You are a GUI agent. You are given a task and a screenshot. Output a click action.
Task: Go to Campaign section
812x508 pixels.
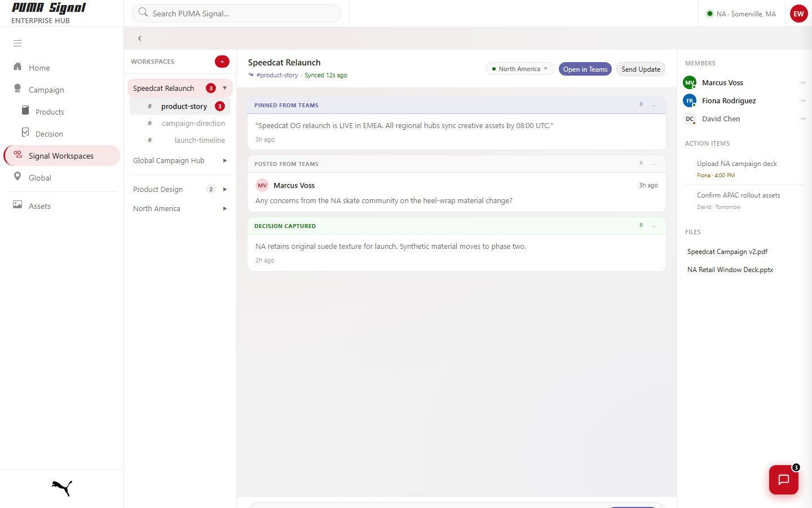point(62,89)
